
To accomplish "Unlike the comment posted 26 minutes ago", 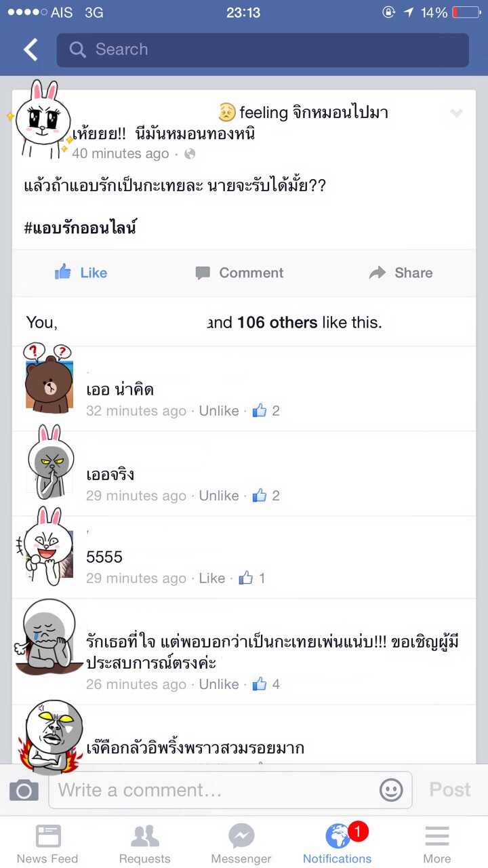I will click(219, 684).
